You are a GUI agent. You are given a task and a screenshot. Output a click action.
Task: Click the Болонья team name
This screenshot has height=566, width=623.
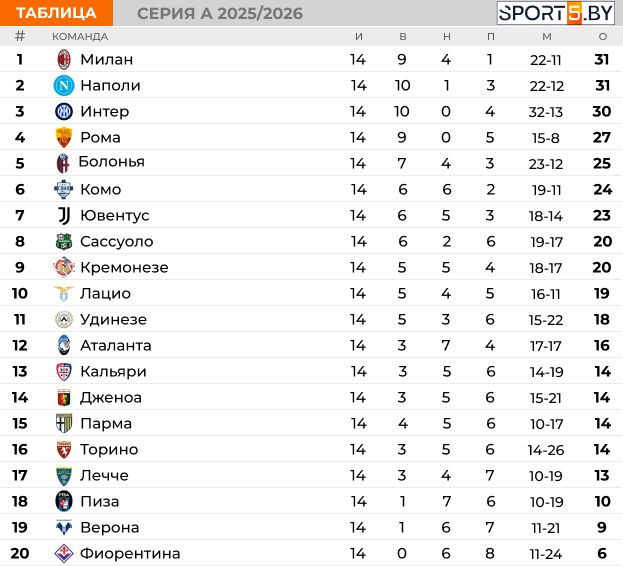point(111,162)
